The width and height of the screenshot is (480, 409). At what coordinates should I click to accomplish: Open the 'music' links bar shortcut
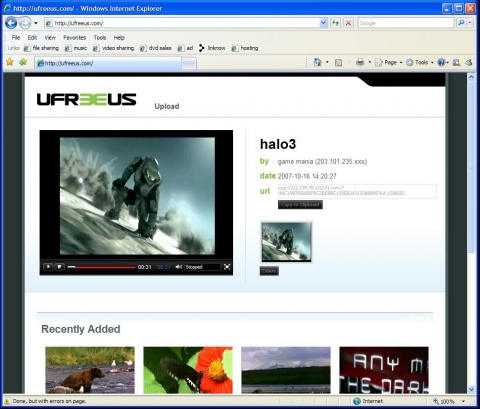pos(76,48)
